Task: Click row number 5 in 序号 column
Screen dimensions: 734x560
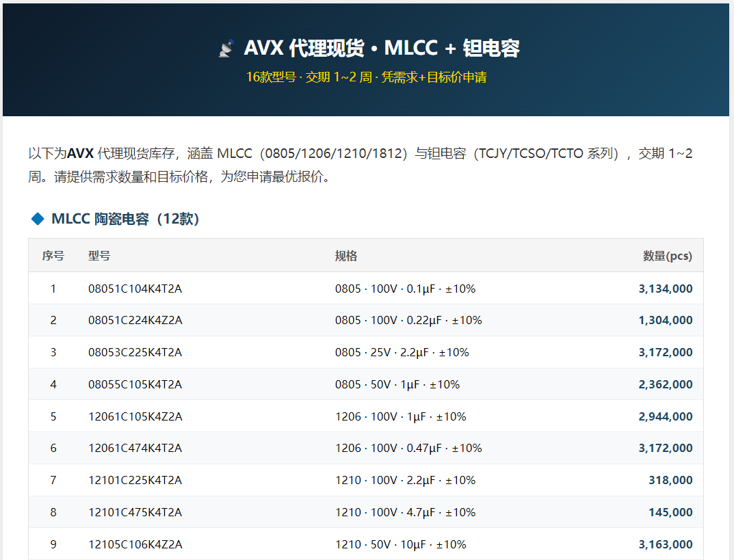Action: [x=53, y=416]
